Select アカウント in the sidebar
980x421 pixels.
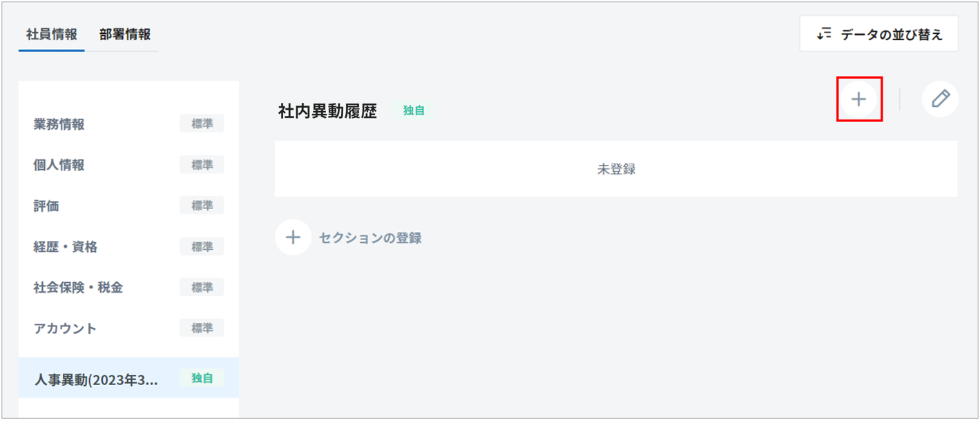click(x=65, y=328)
